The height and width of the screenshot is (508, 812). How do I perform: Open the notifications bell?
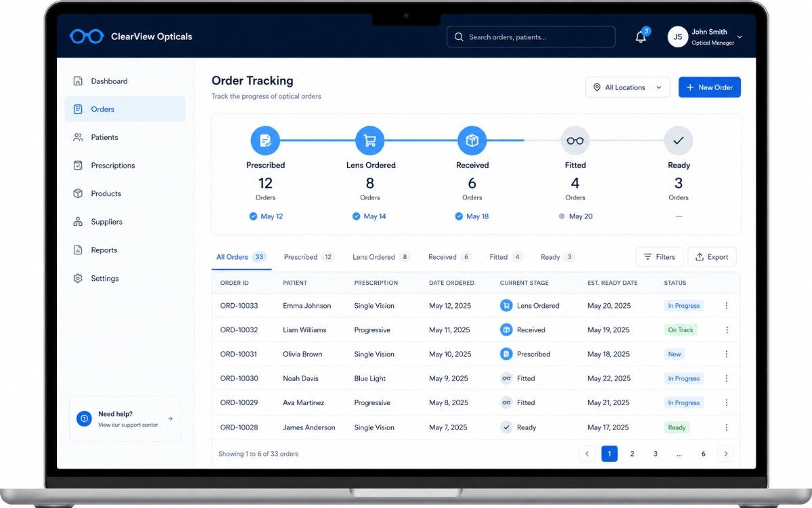pos(641,37)
